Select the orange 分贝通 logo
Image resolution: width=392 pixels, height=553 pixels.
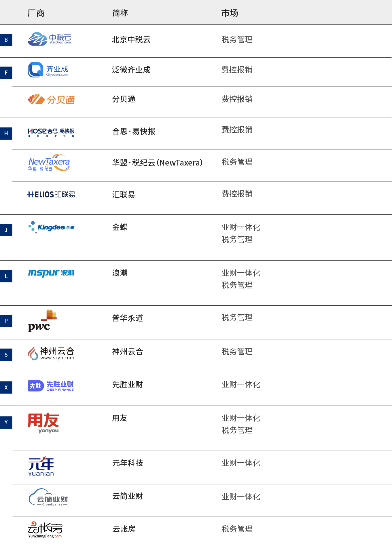click(51, 100)
